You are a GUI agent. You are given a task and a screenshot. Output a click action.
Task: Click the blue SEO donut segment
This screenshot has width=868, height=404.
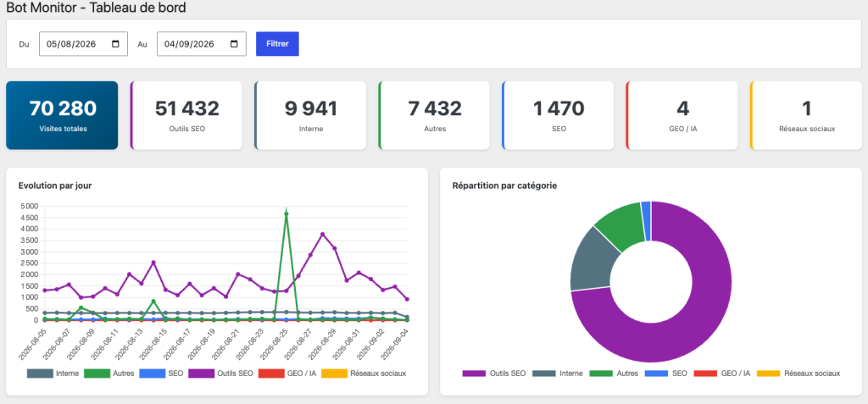[x=646, y=221]
